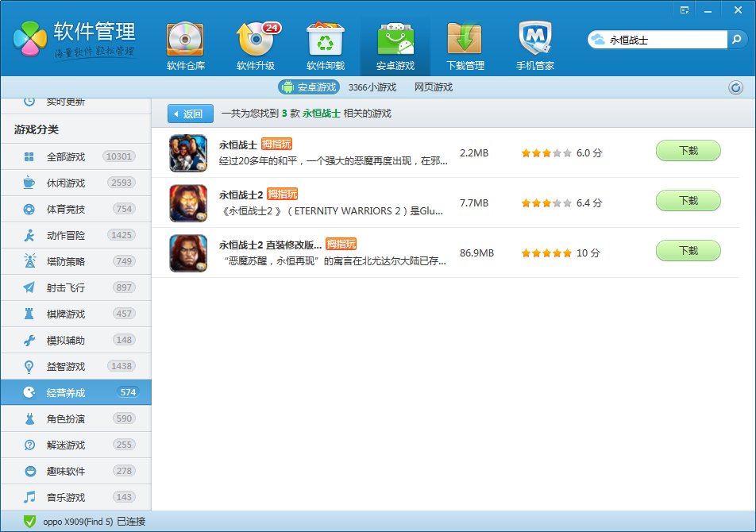Viewport: 756px width, 532px height.
Task: Click the search box containing 永恒战士
Action: click(665, 39)
